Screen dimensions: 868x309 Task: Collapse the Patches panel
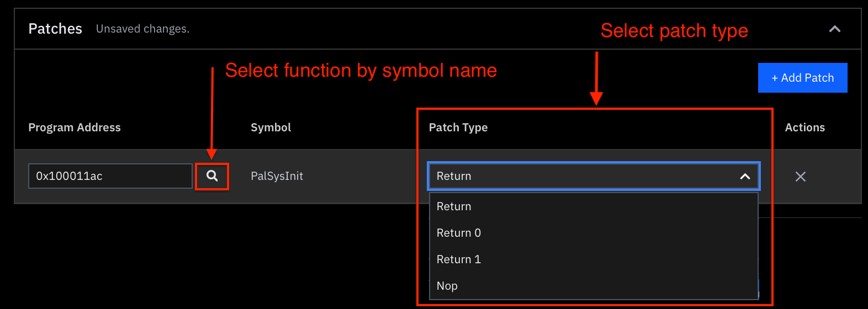point(834,29)
